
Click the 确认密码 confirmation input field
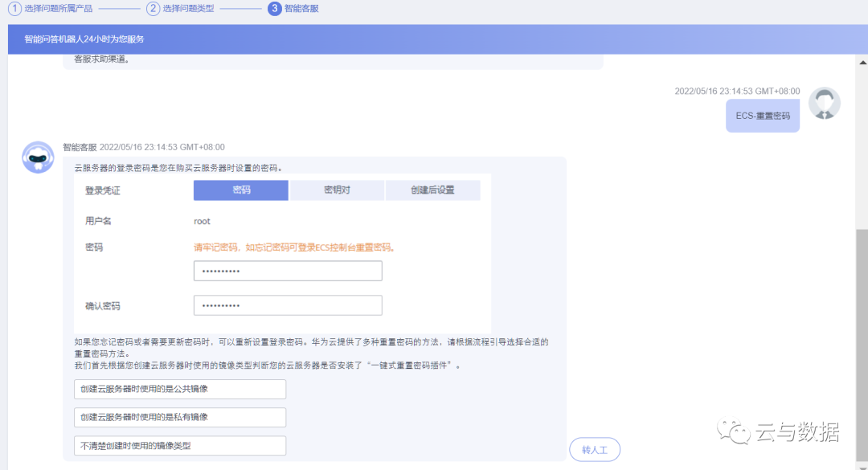coord(287,305)
